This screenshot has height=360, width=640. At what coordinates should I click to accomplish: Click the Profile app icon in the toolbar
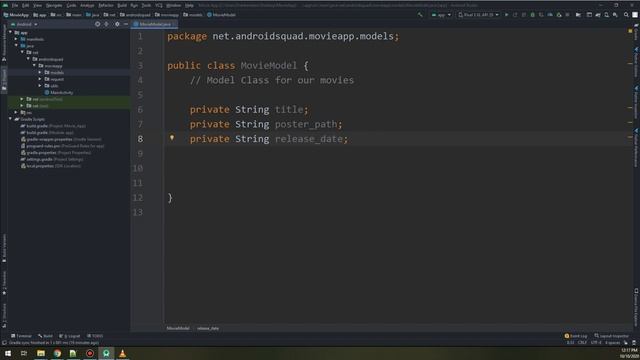tap(550, 15)
